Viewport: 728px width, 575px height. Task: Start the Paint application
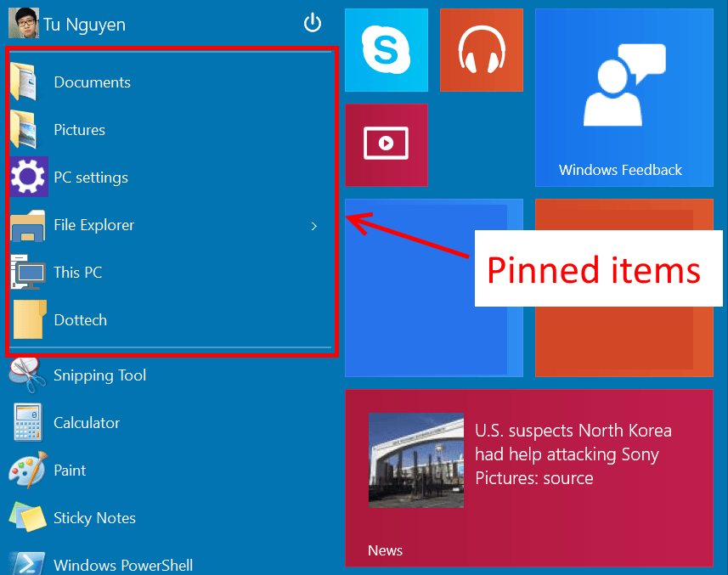coord(70,470)
